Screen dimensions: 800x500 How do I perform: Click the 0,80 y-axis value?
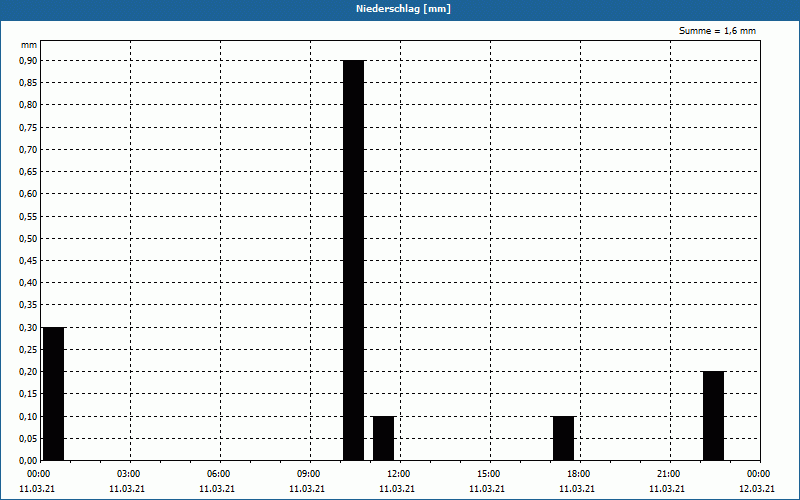28,105
